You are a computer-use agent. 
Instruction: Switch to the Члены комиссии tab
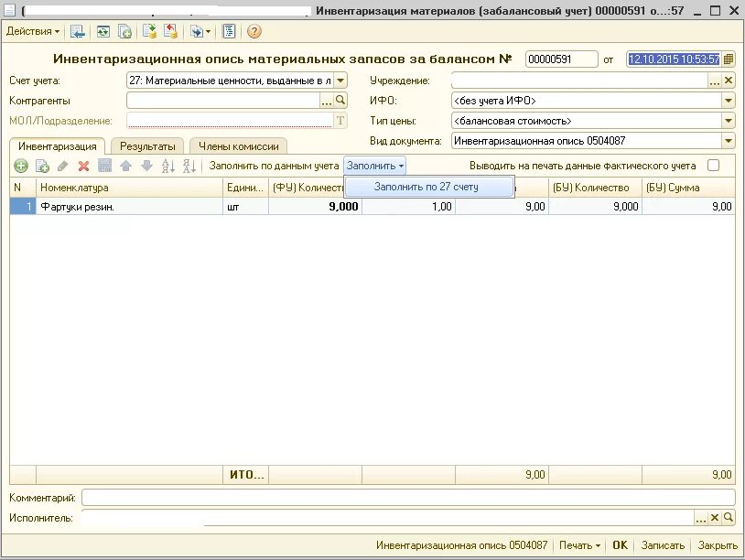pos(239,146)
